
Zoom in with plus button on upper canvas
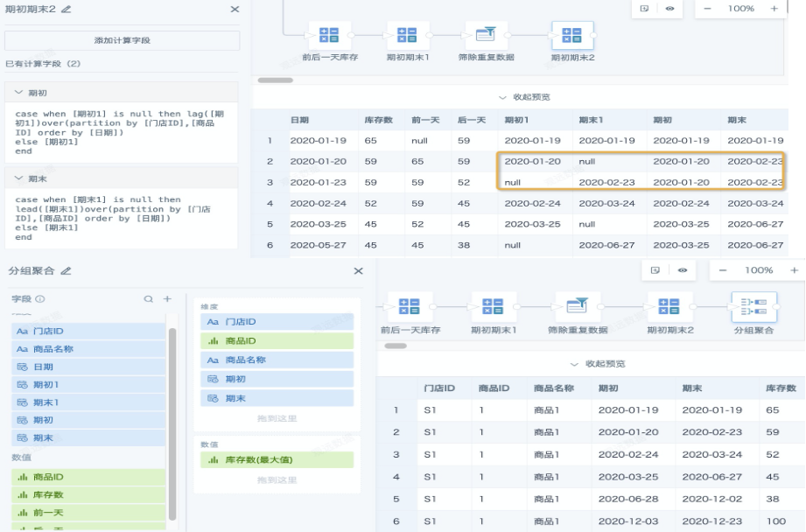click(x=774, y=8)
